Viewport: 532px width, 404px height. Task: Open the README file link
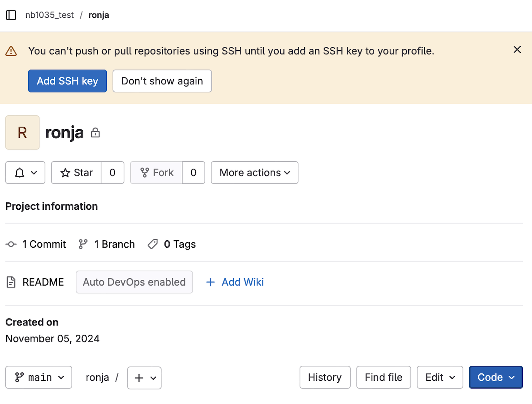pyautogui.click(x=43, y=282)
